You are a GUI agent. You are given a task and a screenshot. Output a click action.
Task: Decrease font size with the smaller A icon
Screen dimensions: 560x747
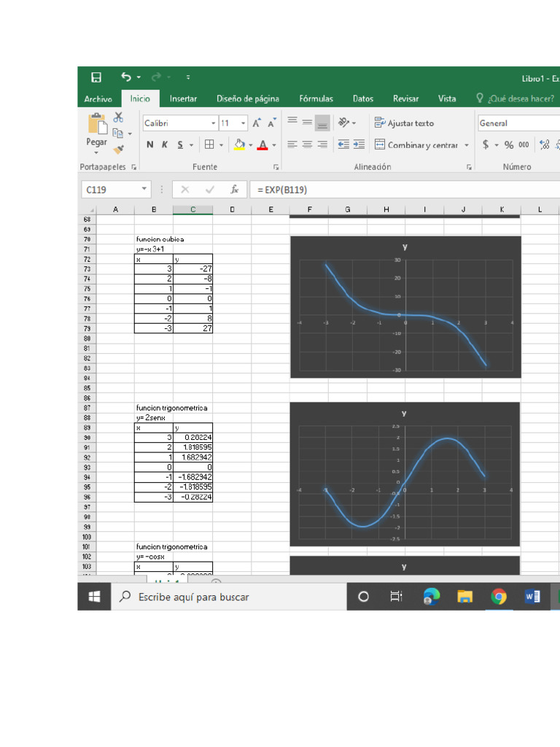pyautogui.click(x=271, y=123)
